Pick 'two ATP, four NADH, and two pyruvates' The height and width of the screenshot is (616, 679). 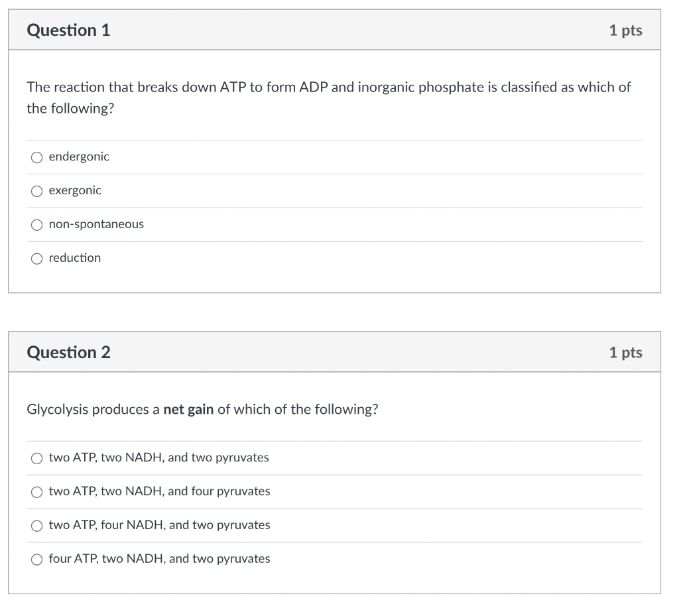37,526
